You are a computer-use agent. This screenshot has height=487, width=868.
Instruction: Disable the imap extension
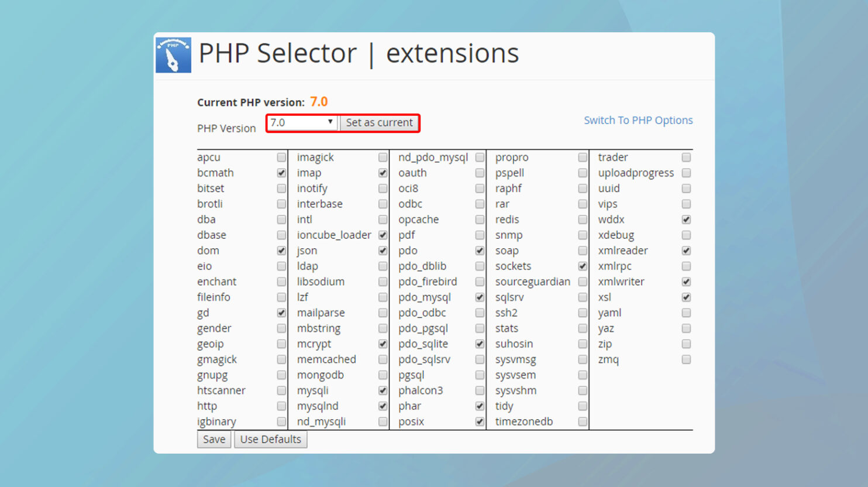(383, 173)
